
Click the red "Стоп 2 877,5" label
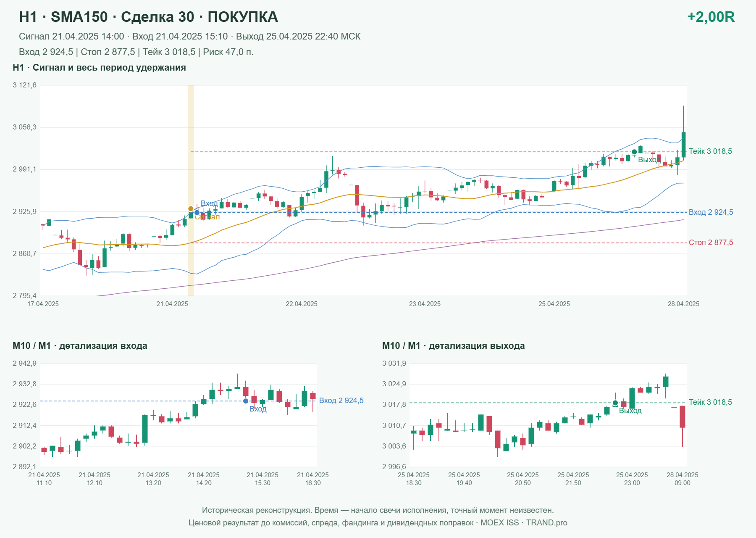coord(711,243)
